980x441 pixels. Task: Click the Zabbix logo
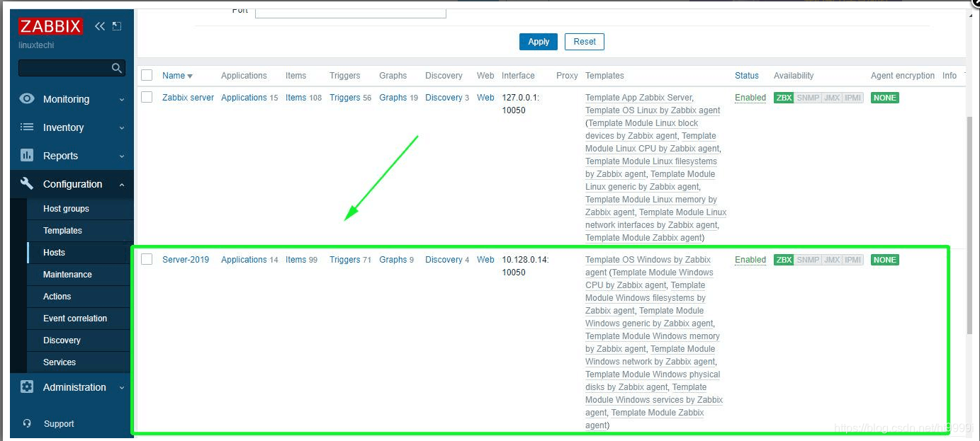tap(50, 26)
